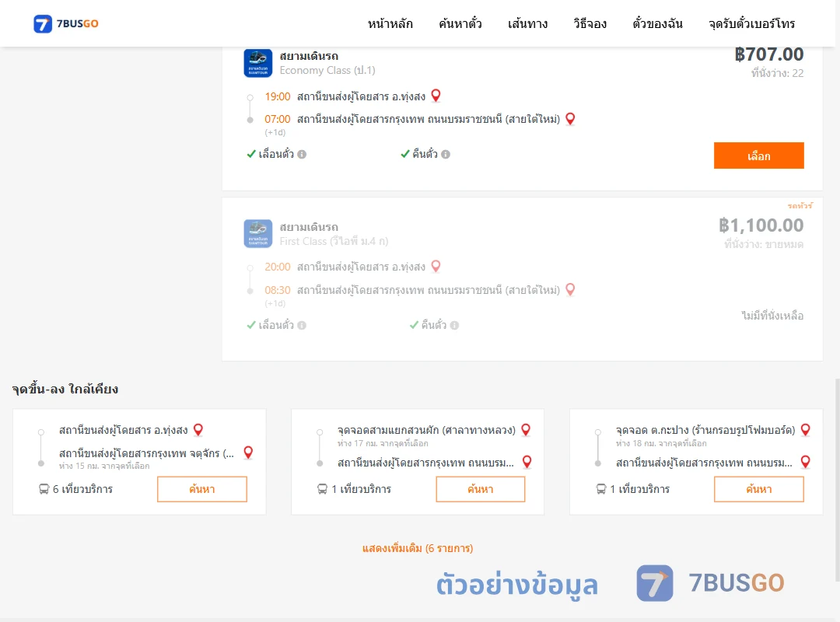The width and height of the screenshot is (840, 622).
Task: Open the หน้าหลัก menu item
Action: pos(390,23)
